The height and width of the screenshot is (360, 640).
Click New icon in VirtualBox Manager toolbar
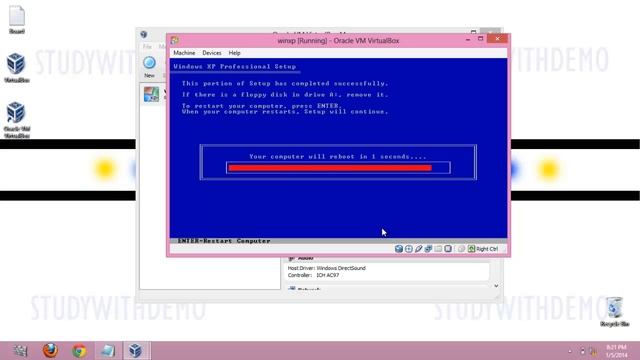(149, 63)
